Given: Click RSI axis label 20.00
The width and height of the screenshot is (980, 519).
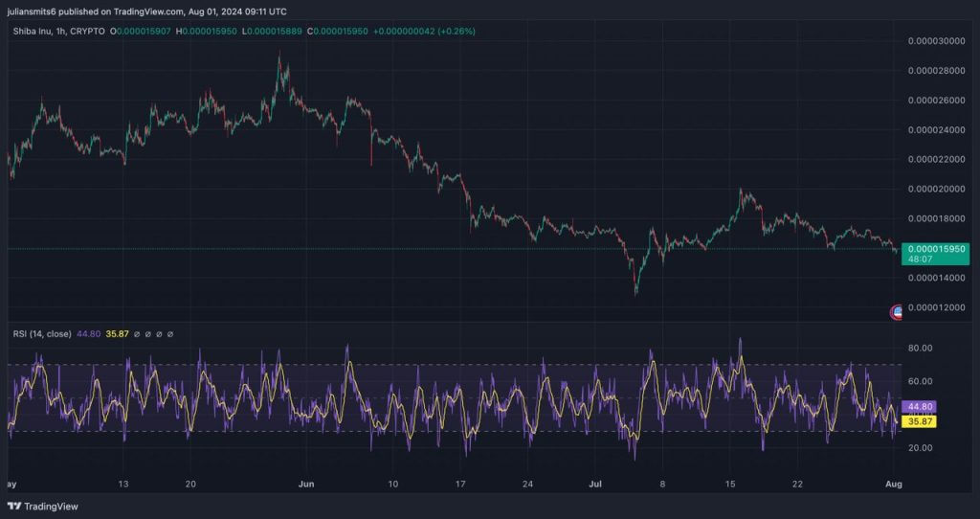Looking at the screenshot, I should click(920, 448).
